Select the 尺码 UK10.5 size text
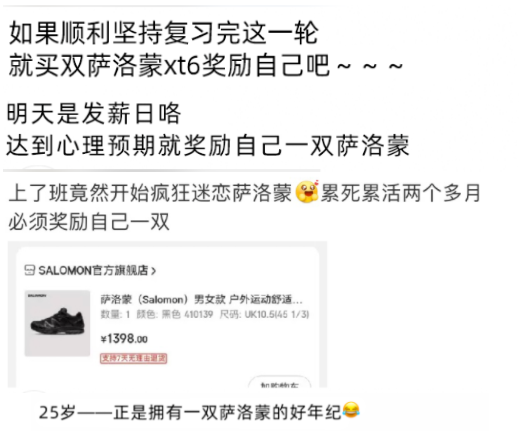Image resolution: width=519 pixels, height=431 pixels. click(x=264, y=314)
